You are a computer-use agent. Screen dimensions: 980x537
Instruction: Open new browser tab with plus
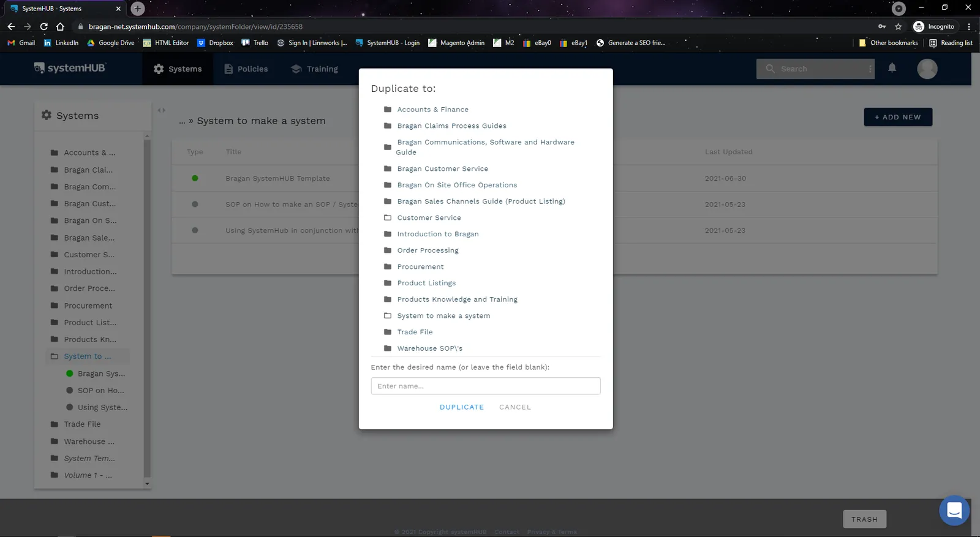(x=138, y=9)
